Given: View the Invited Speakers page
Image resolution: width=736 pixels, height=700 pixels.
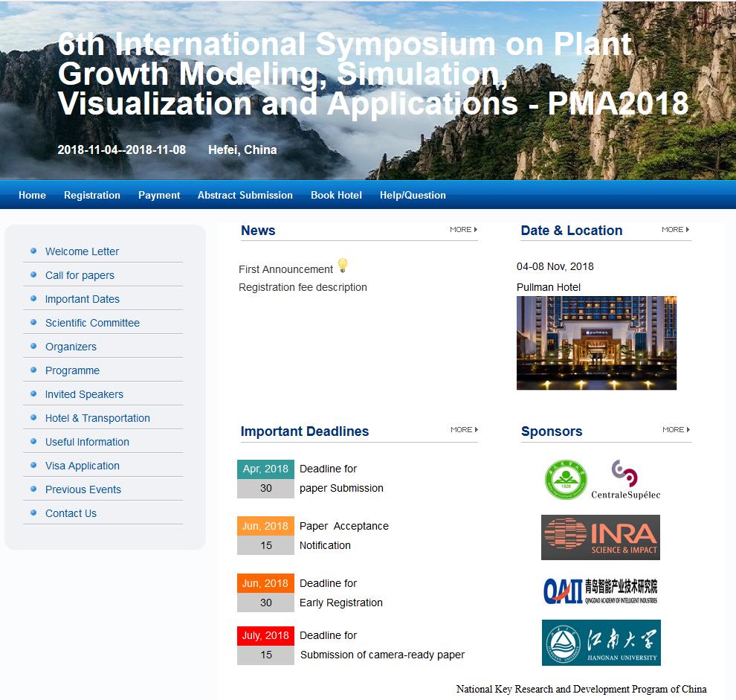Looking at the screenshot, I should point(84,394).
